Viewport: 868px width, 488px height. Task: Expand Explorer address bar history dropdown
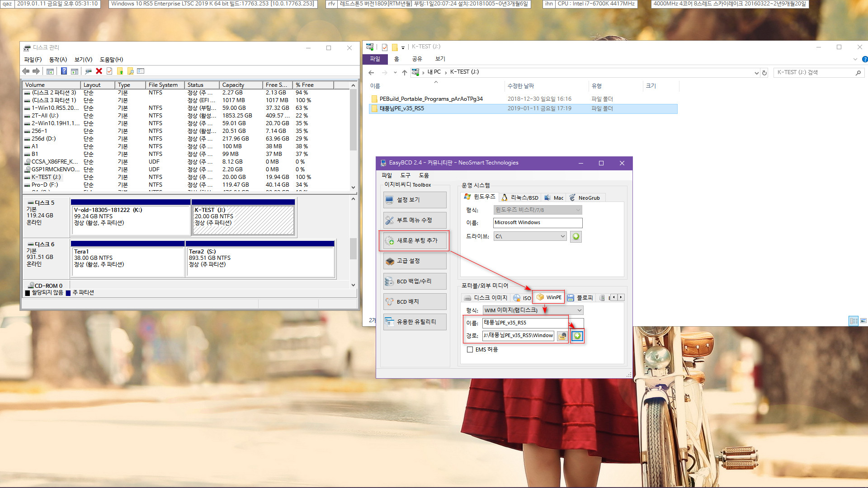coord(756,73)
